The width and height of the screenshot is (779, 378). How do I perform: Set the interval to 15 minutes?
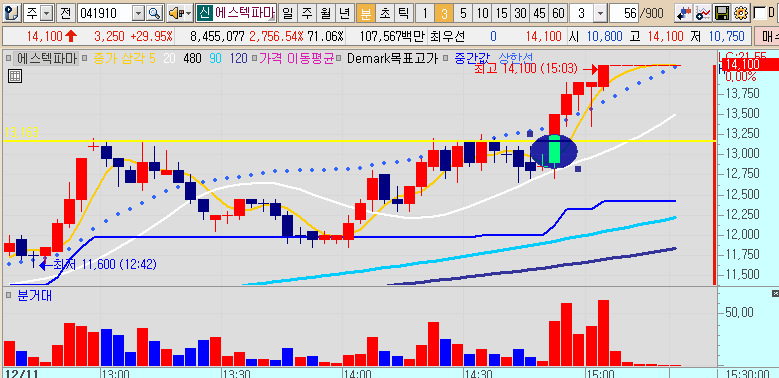[501, 13]
